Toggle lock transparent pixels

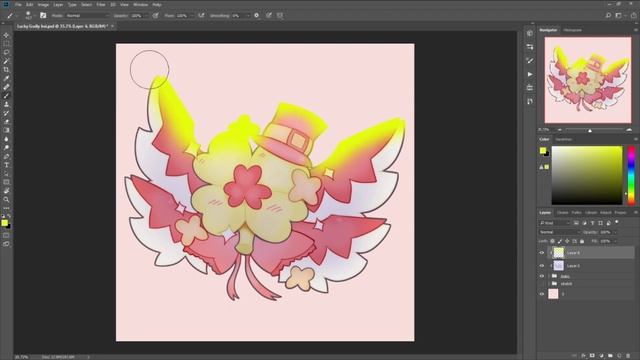tap(552, 241)
